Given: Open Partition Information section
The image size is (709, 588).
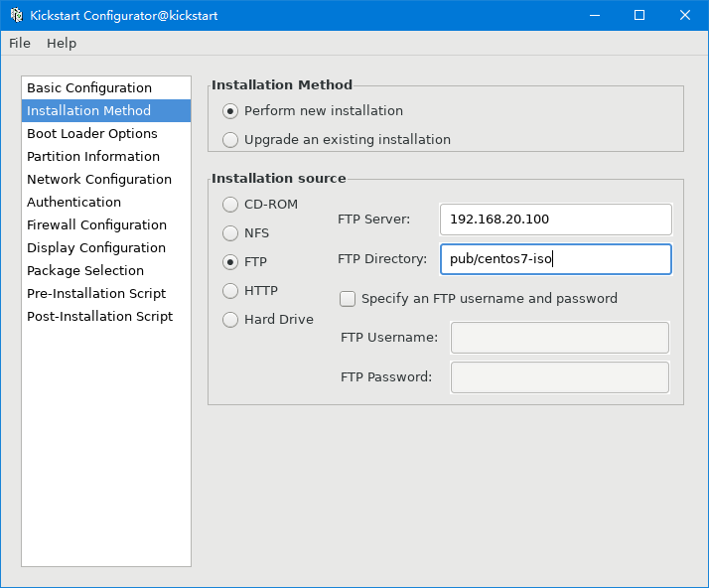Looking at the screenshot, I should [x=106, y=157].
